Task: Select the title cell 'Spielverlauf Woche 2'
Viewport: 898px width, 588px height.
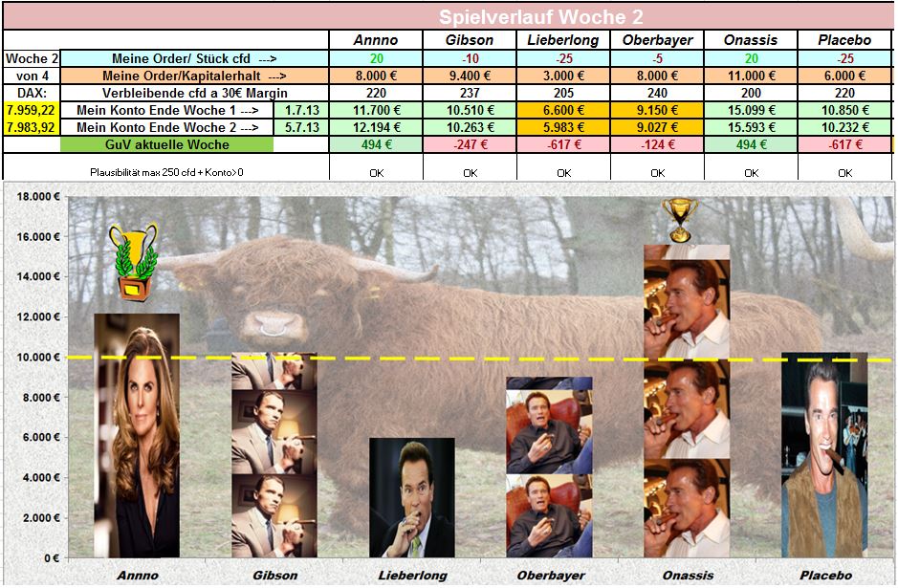Action: coord(448,16)
